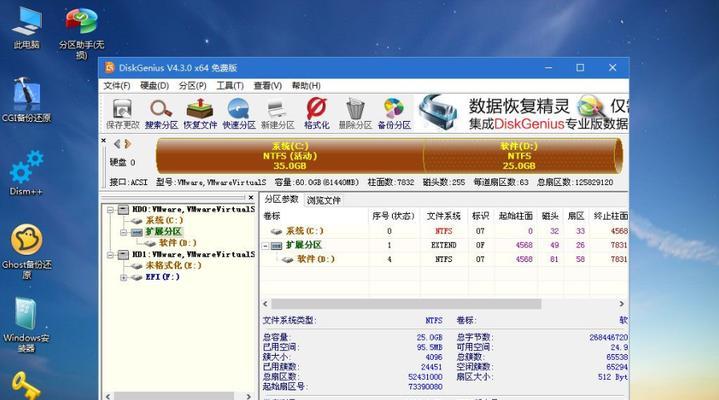Select 软件(D:) row in partition table
This screenshot has width=719, height=400.
click(444, 260)
